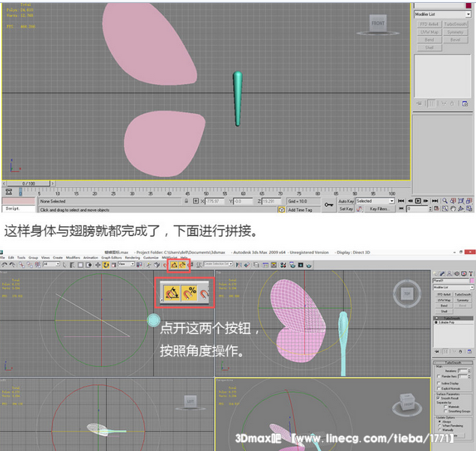Screen dimensions: 476x451
Task: Click the Zoom magnifier viewport tool
Action: click(445, 201)
